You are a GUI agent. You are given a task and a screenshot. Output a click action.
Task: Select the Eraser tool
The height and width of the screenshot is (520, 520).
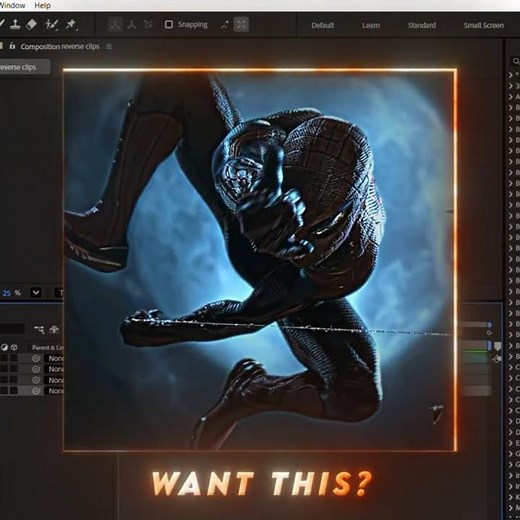(x=31, y=24)
